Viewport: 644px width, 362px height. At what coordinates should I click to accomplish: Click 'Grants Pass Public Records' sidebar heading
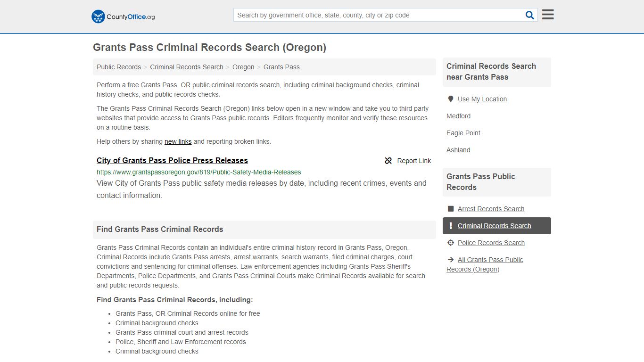tap(481, 182)
